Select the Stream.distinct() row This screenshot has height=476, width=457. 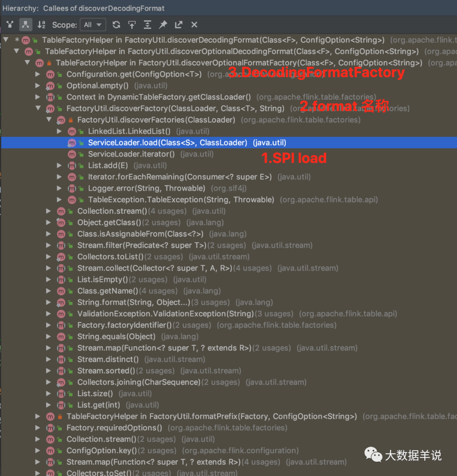(229, 360)
